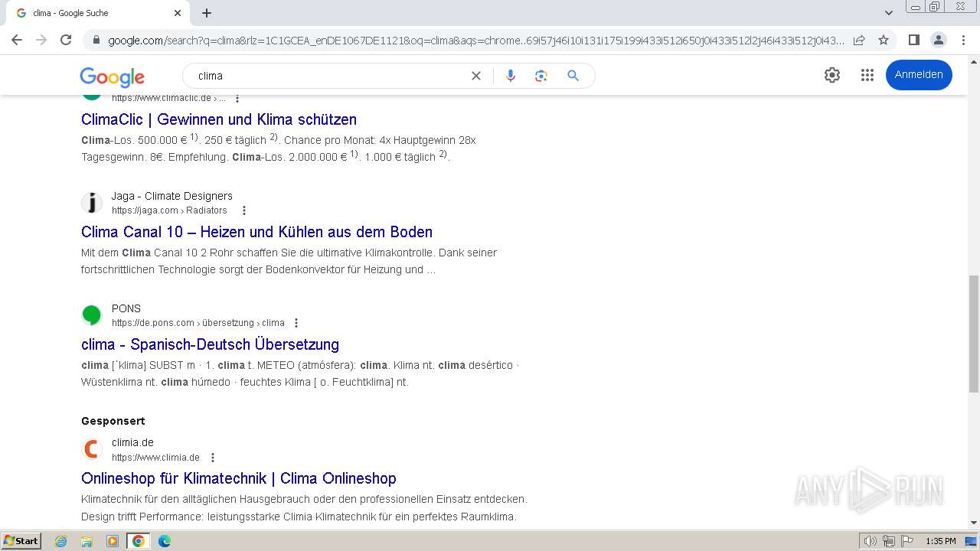This screenshot has width=980, height=551.
Task: Start voice search with microphone
Action: click(511, 76)
